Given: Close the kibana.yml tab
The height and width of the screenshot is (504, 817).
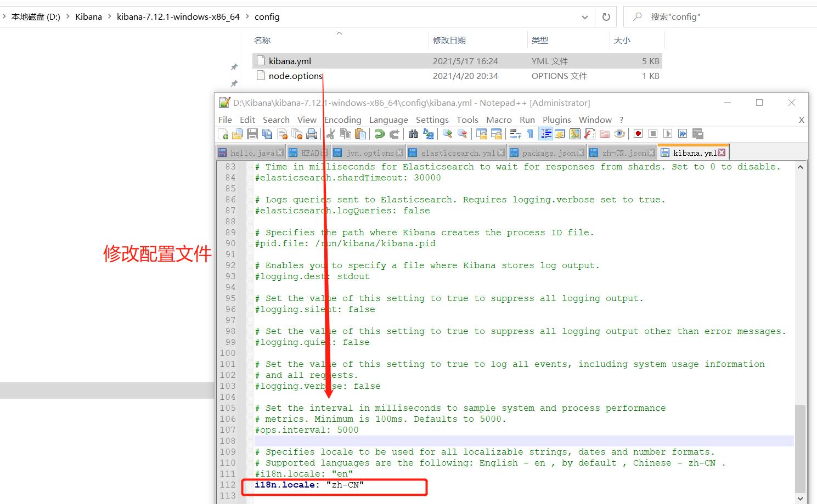Looking at the screenshot, I should pyautogui.click(x=722, y=152).
